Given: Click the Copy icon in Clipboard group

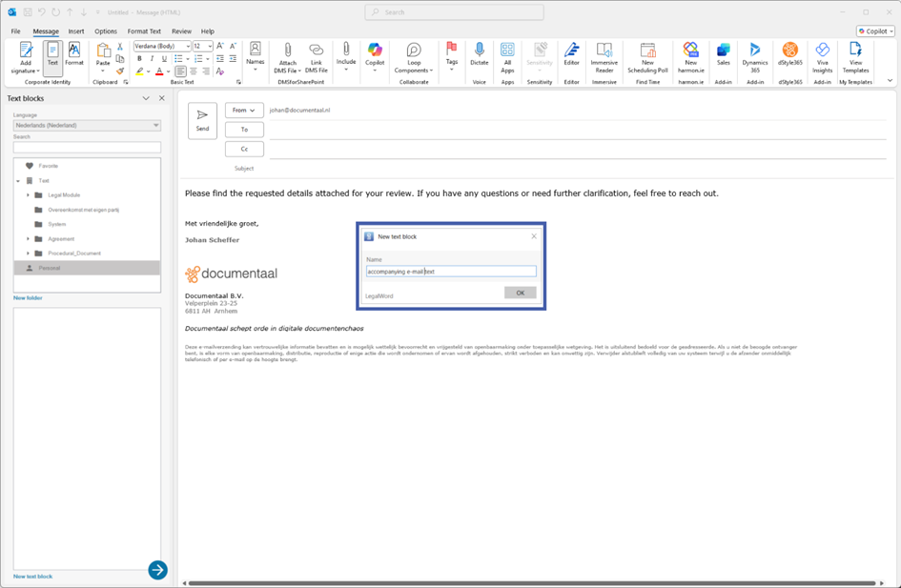Looking at the screenshot, I should click(x=120, y=58).
